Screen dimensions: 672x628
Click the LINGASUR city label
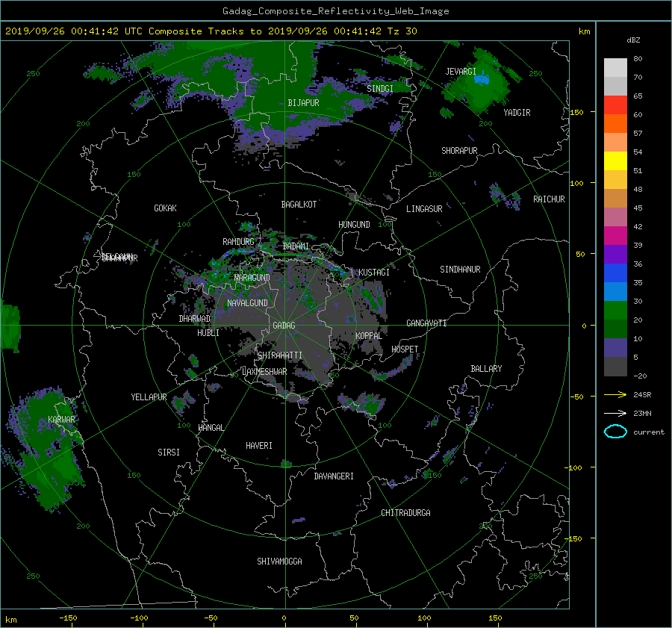click(424, 209)
